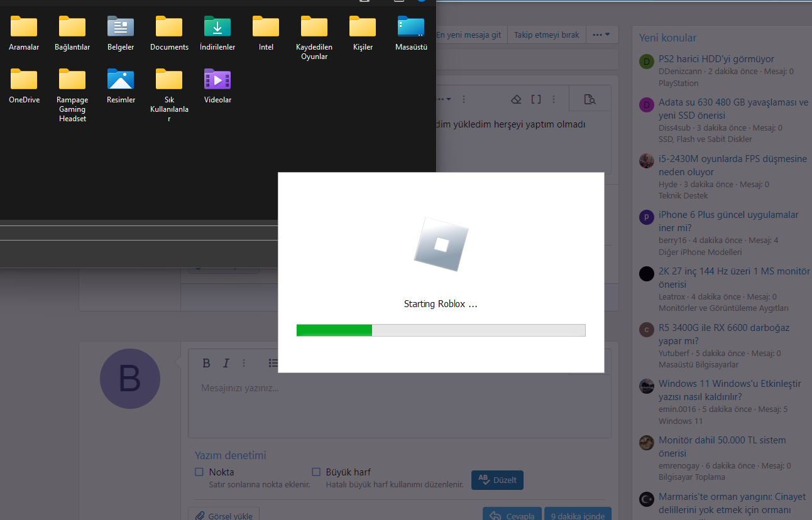Open the R5 3400G ile RX 6600 thread
812x520 pixels.
(724, 333)
